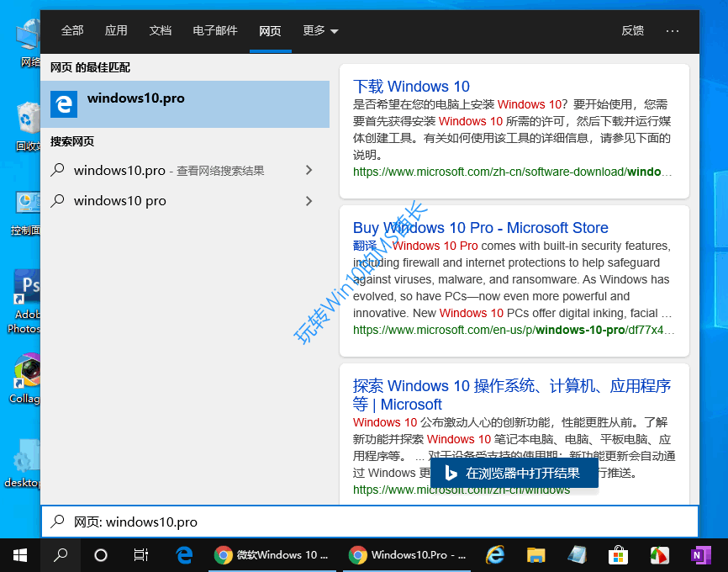Screen dimensions: 728x572
Task: Open the windows10.pro best match result
Action: point(185,104)
